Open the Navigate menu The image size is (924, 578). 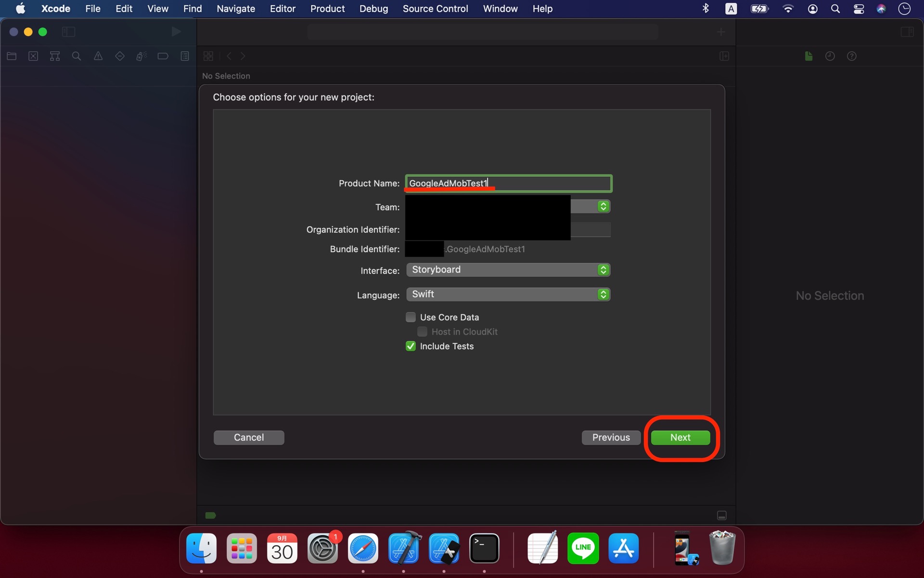pos(236,9)
